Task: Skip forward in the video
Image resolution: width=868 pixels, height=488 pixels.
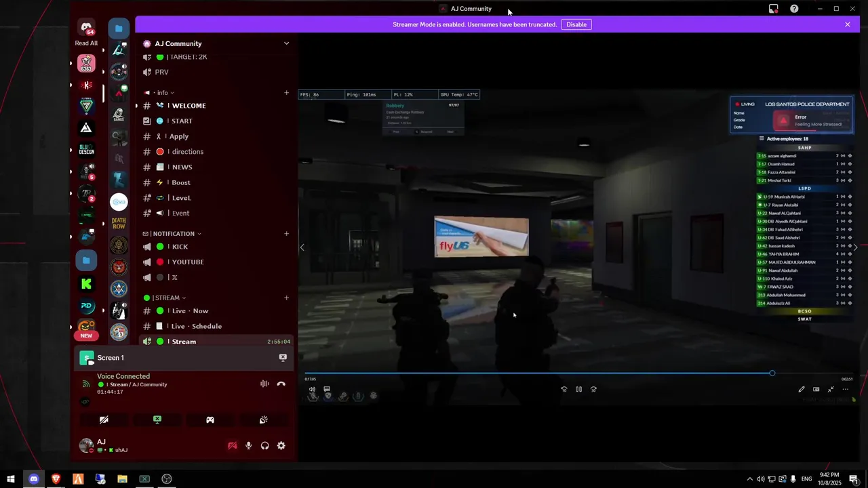Action: coord(593,389)
